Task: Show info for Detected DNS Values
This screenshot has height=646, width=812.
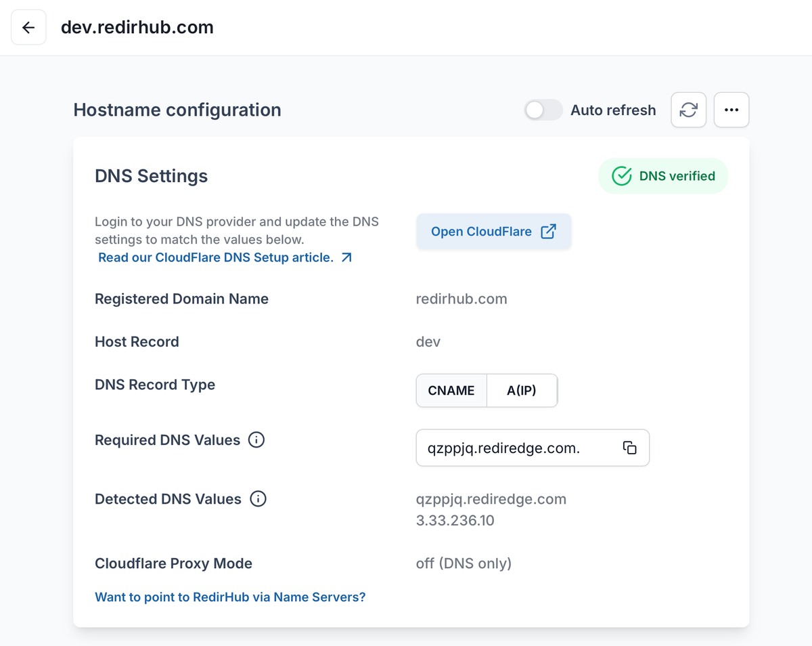Action: [258, 499]
